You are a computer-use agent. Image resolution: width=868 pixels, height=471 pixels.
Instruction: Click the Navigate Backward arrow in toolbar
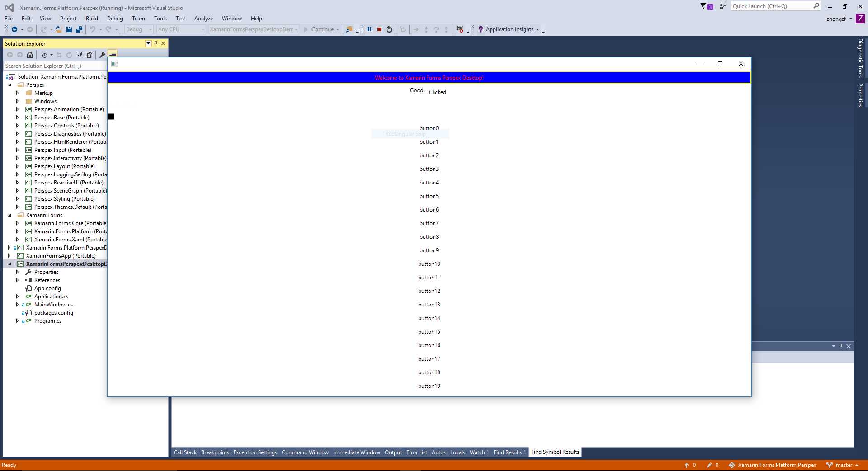[14, 29]
